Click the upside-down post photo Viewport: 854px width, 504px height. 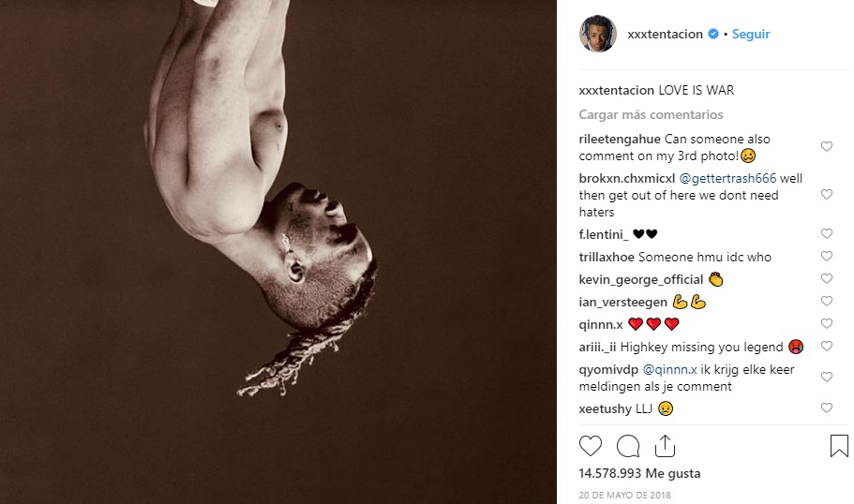(278, 252)
